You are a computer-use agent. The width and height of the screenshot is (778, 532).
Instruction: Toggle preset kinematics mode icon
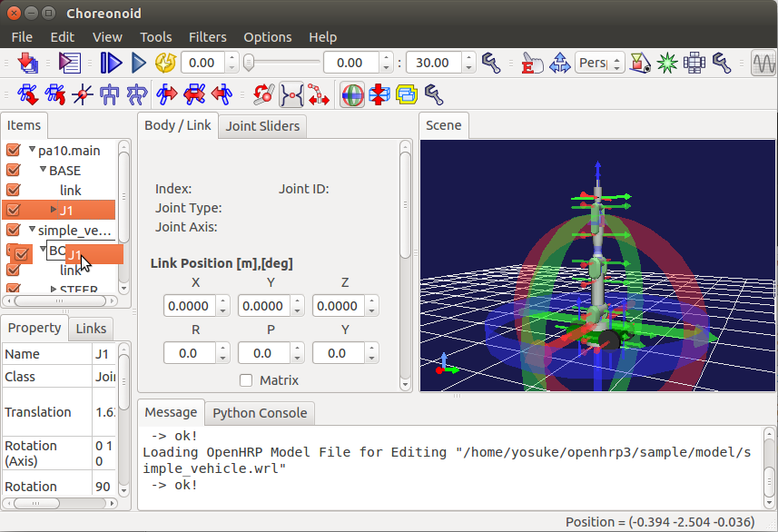click(291, 94)
